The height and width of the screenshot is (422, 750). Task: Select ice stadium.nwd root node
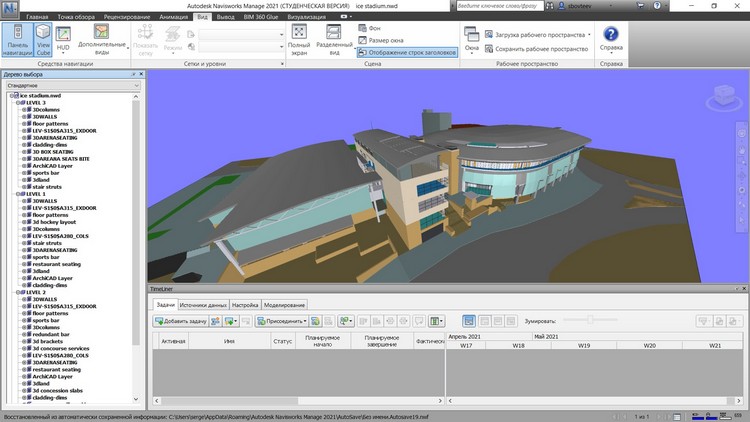[x=40, y=96]
